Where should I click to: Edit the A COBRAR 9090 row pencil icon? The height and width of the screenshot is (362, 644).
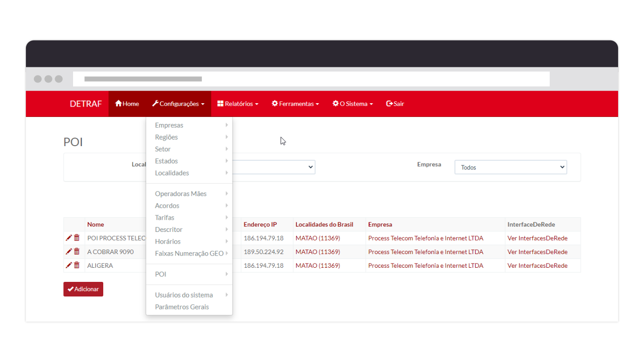69,252
